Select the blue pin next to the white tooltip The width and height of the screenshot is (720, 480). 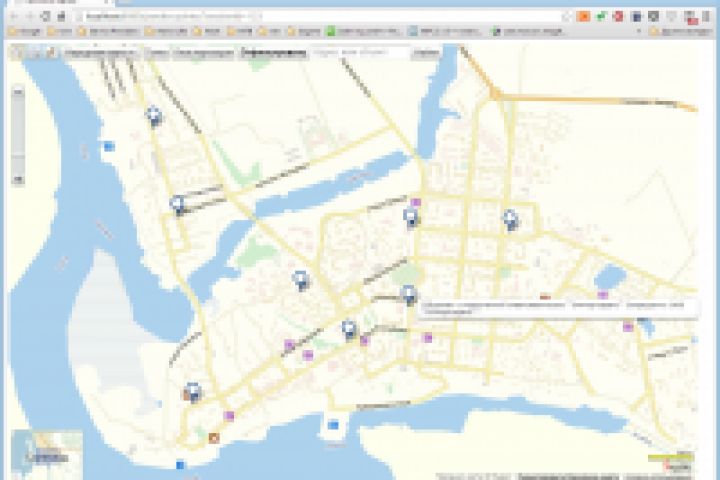pos(409,295)
